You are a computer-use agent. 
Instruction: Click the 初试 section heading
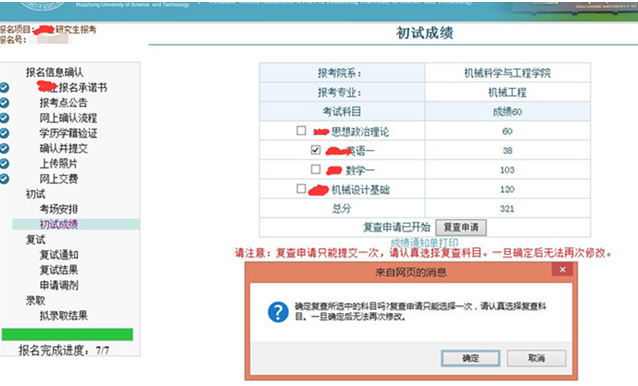point(35,194)
